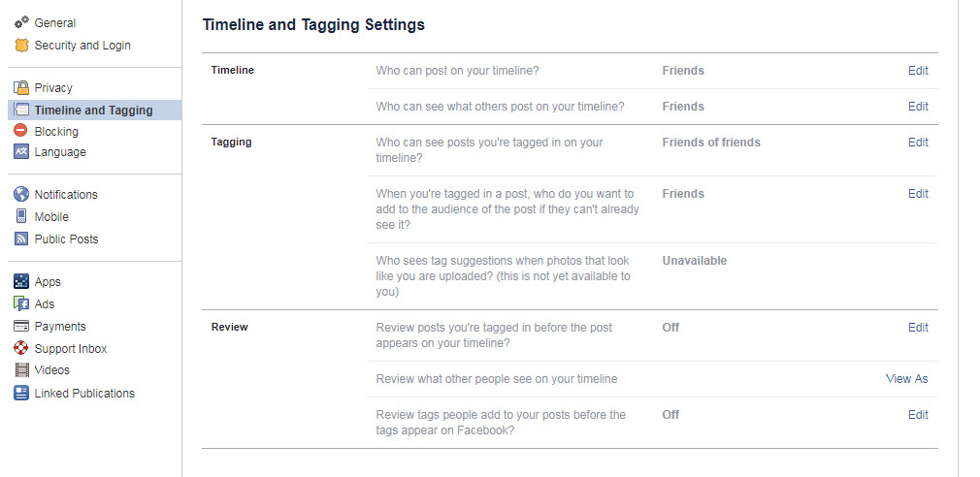Edit review of posts you're tagged in
The height and width of the screenshot is (477, 980).
click(918, 328)
